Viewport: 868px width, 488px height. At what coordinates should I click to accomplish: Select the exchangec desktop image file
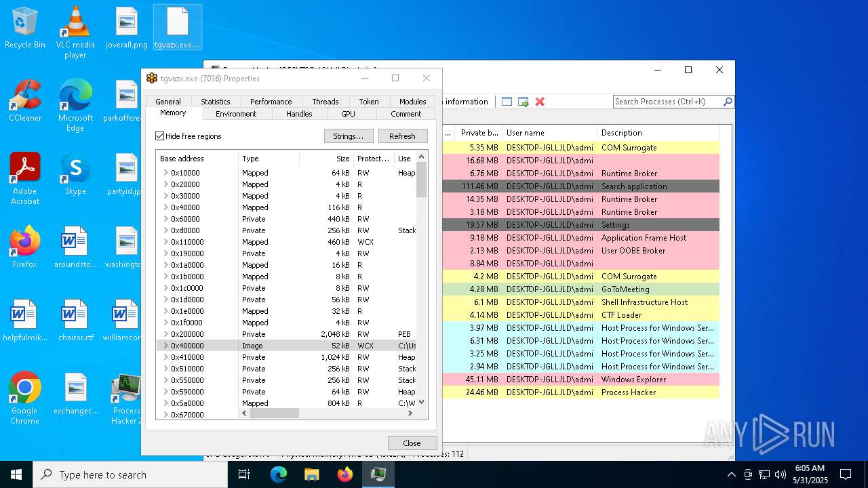[75, 394]
